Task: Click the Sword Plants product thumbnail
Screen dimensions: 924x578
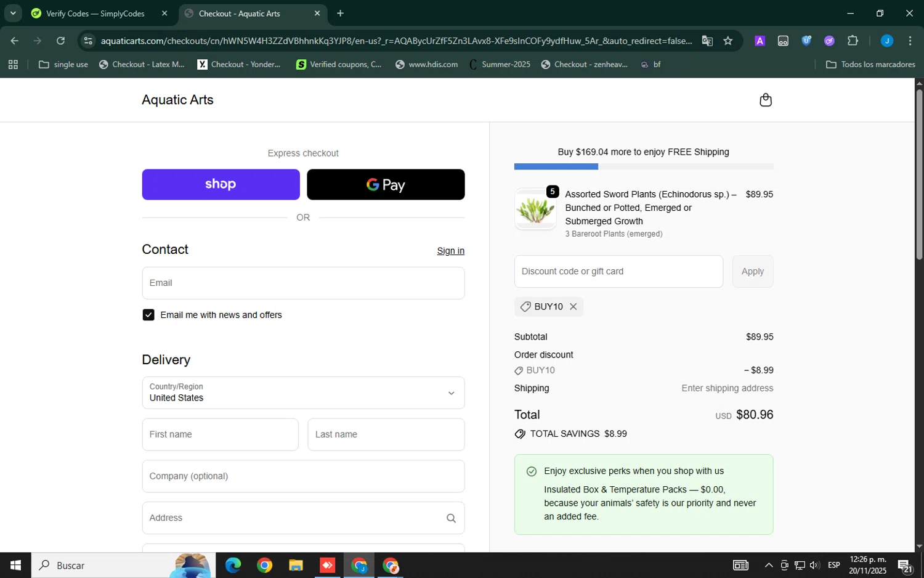Action: (535, 209)
